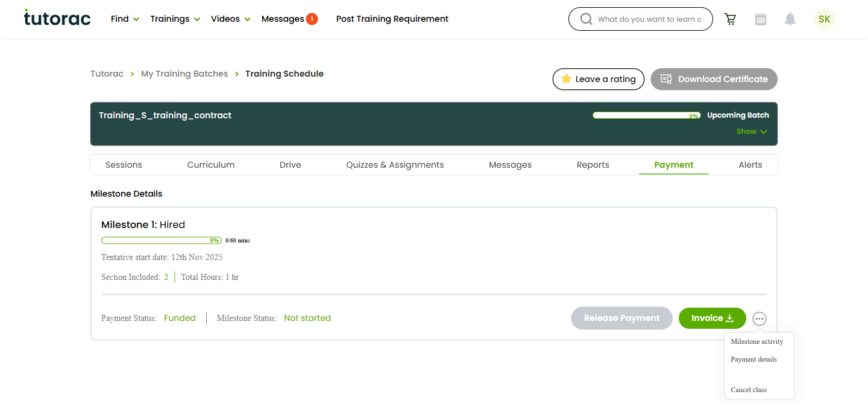
Task: Click Tentative start date text
Action: [162, 257]
